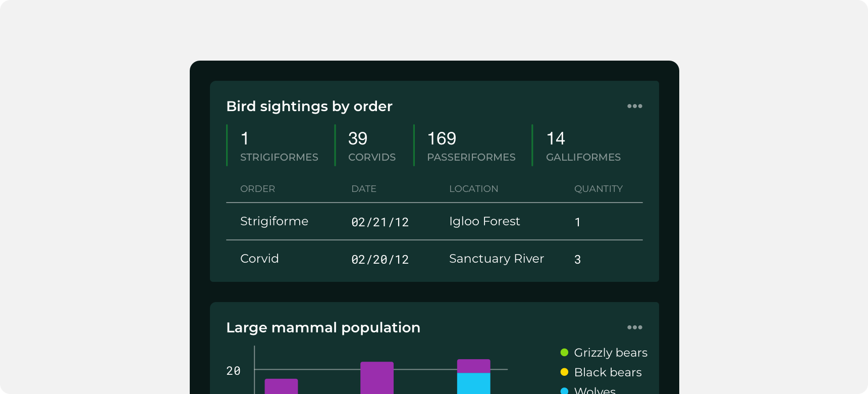Click the 20 axis label on chart

coord(233,371)
